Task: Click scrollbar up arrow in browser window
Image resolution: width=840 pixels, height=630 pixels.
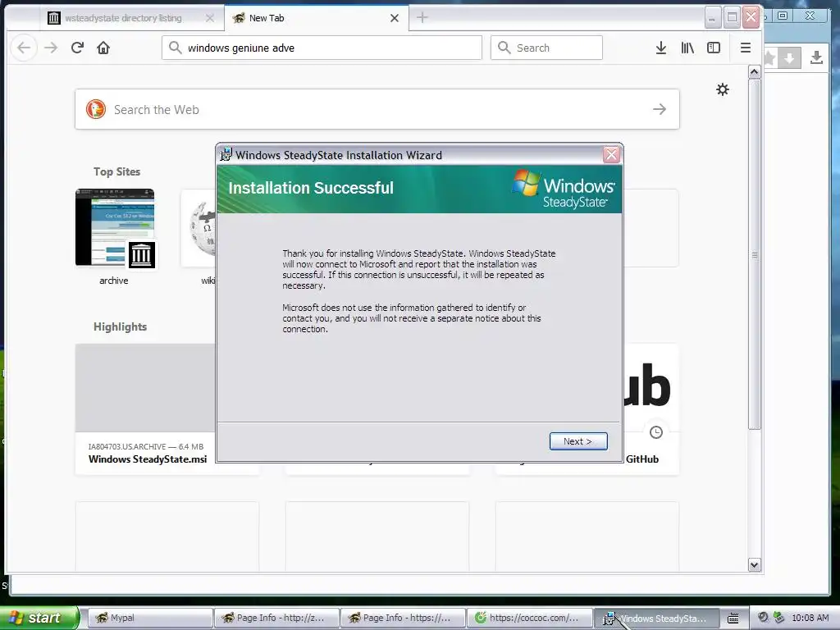Action: tap(755, 72)
